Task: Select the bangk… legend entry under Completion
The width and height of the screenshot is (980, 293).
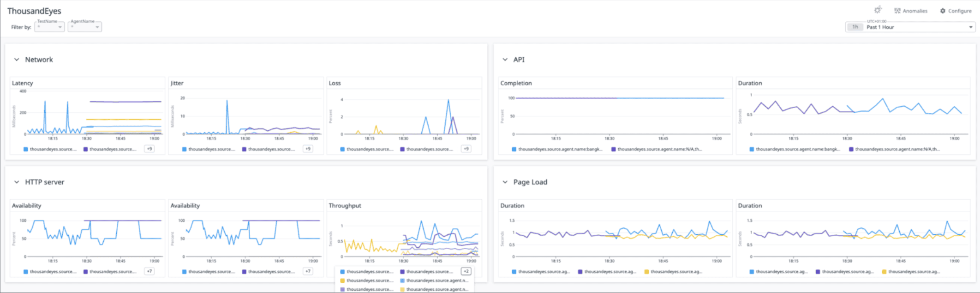Action: (557, 149)
